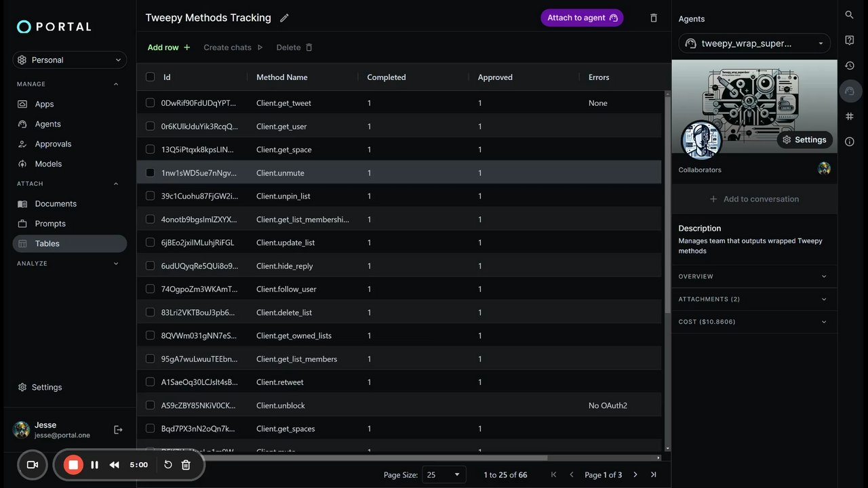Click Add row button
The width and height of the screenshot is (868, 488).
tap(169, 47)
